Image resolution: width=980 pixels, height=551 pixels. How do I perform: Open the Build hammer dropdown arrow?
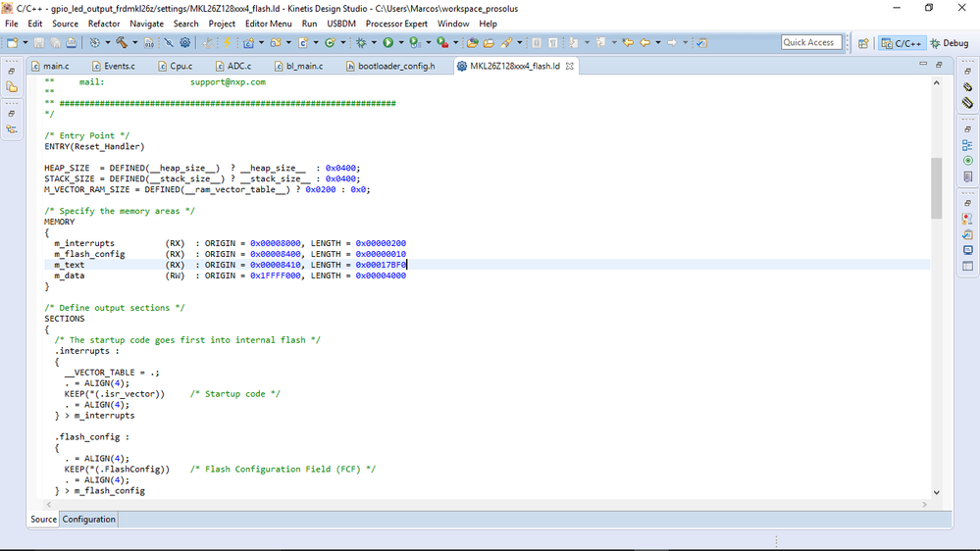[x=135, y=42]
